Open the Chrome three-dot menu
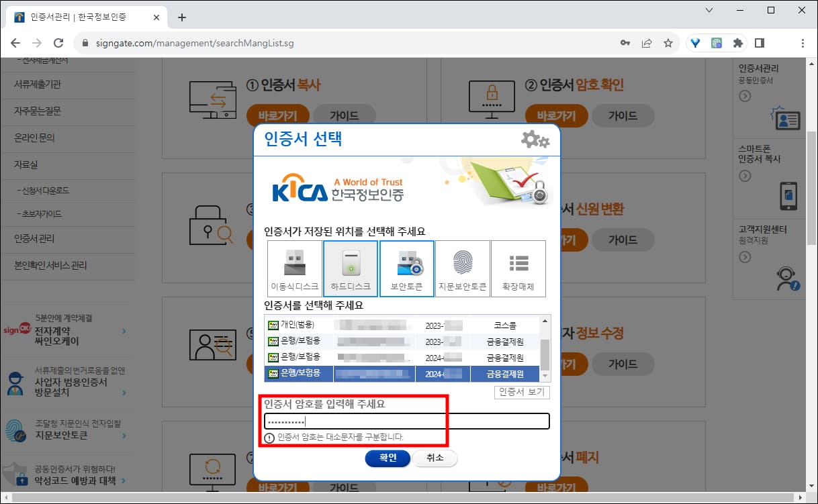This screenshot has height=504, width=818. [x=803, y=42]
